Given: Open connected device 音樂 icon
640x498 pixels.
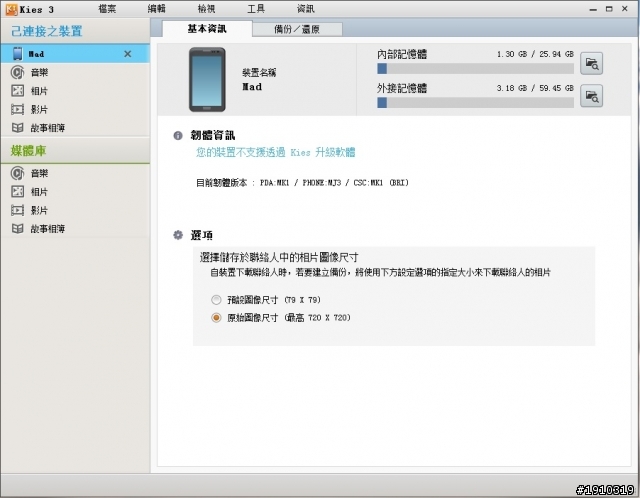Looking at the screenshot, I should click(x=17, y=72).
